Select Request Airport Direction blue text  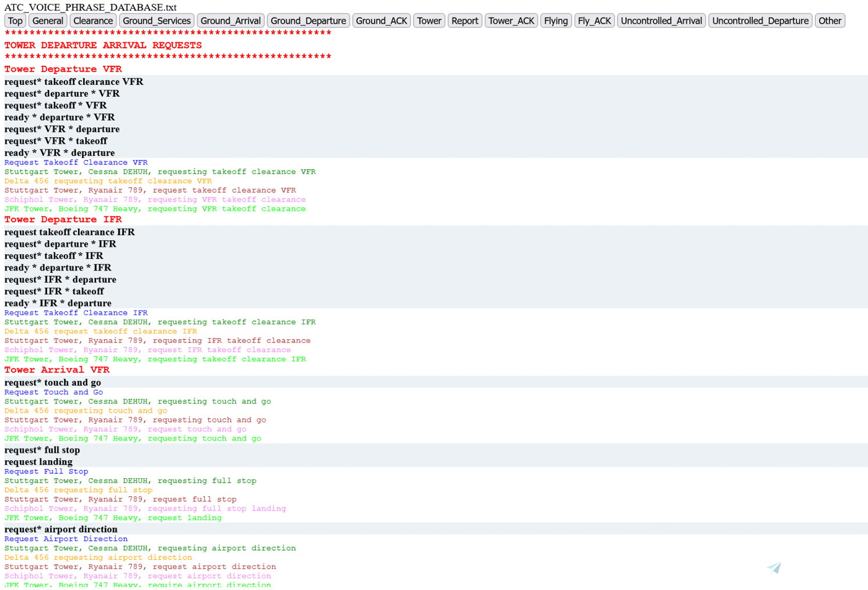[66, 539]
